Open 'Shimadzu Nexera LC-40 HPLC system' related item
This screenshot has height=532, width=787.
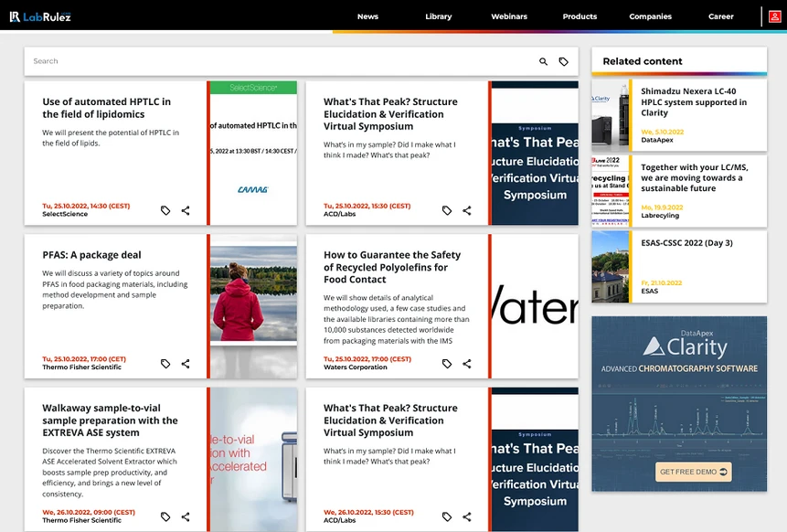(x=694, y=101)
